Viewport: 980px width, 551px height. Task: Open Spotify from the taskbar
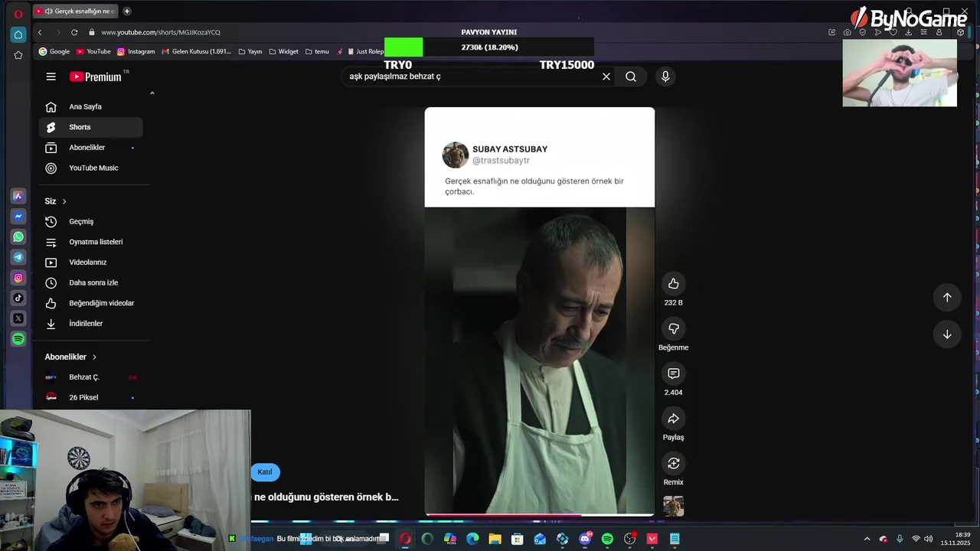pyautogui.click(x=607, y=539)
